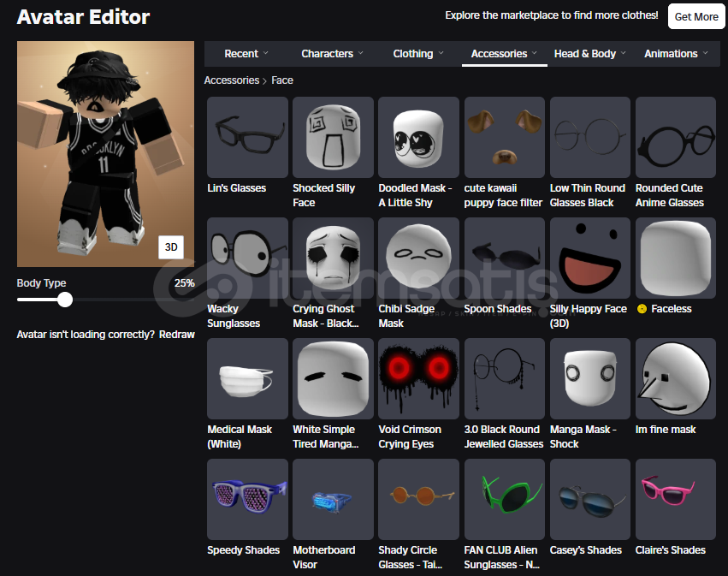The image size is (728, 576).
Task: Select Lin's Glasses accessory
Action: [x=247, y=137]
